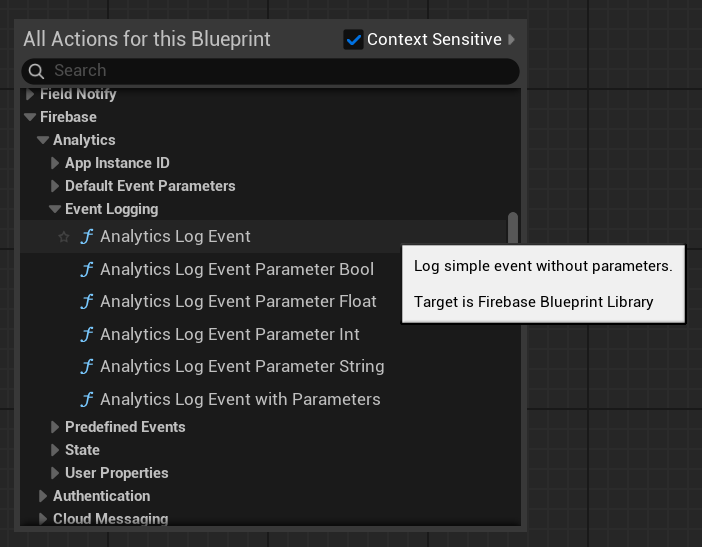
Task: Click function icon for Log Event Parameter Int
Action: point(87,334)
